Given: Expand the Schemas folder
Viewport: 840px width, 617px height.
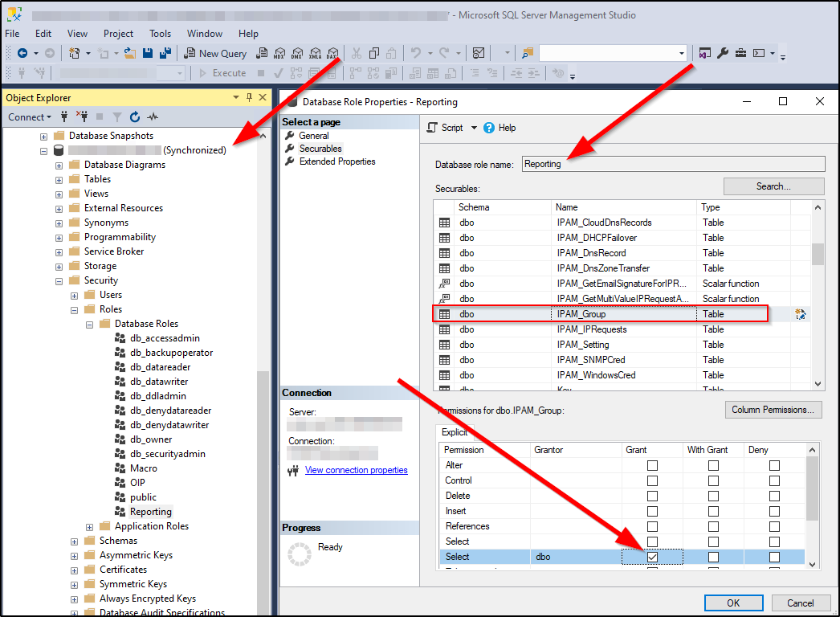Looking at the screenshot, I should 75,542.
